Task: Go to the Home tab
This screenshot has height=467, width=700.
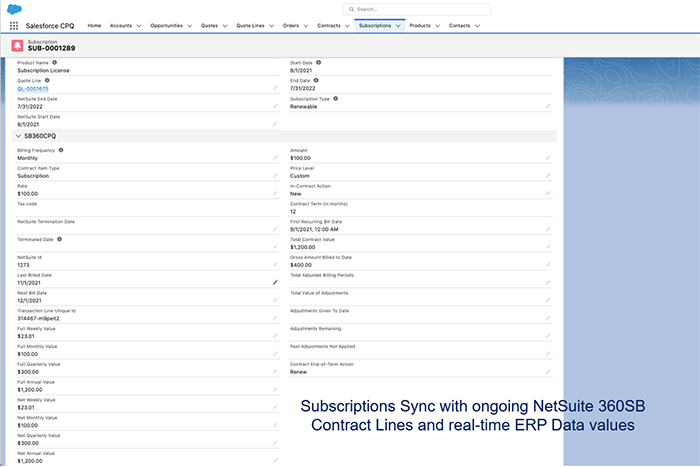Action: pyautogui.click(x=94, y=25)
